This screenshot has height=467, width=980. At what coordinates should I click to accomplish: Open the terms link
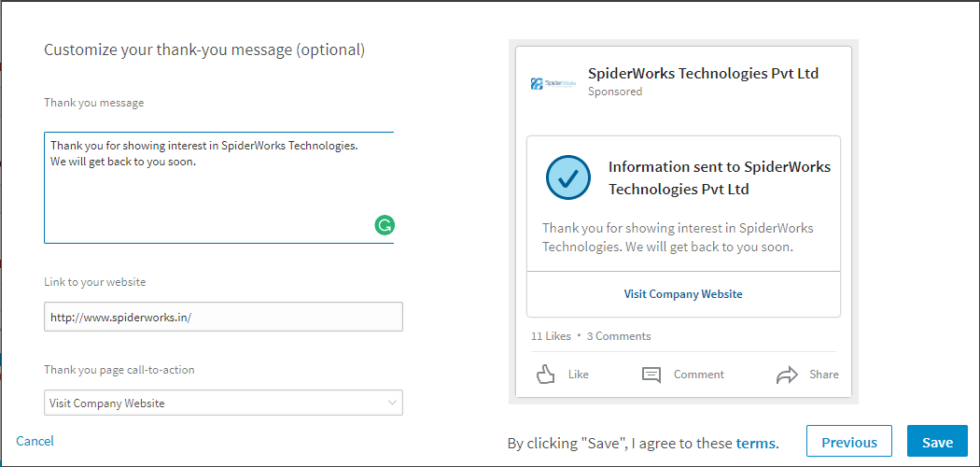[x=755, y=444]
